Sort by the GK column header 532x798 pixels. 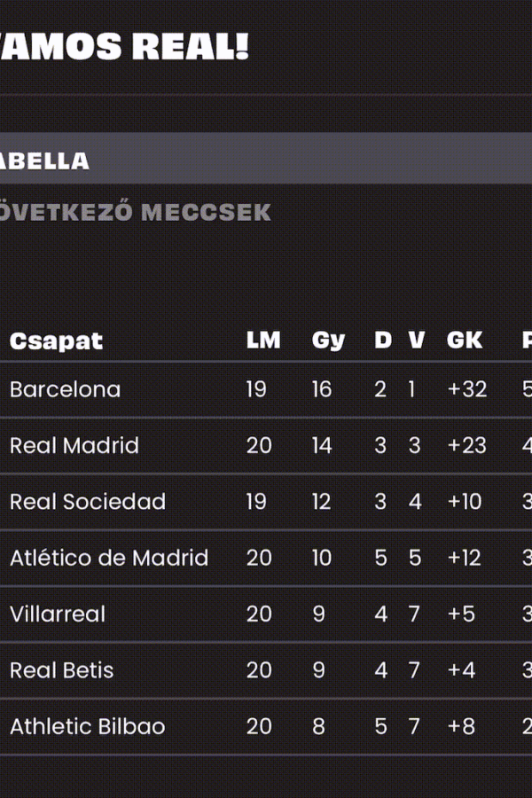pos(465,340)
